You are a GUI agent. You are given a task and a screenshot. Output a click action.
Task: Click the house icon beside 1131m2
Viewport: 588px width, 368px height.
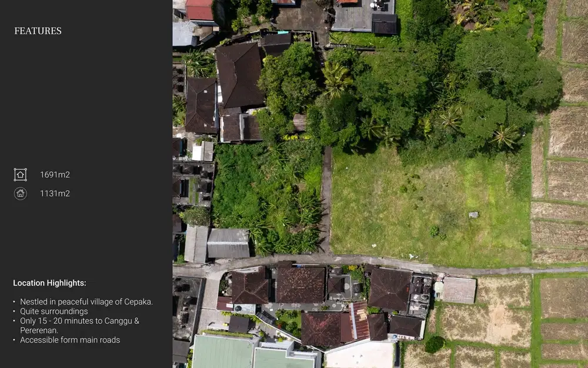(20, 193)
